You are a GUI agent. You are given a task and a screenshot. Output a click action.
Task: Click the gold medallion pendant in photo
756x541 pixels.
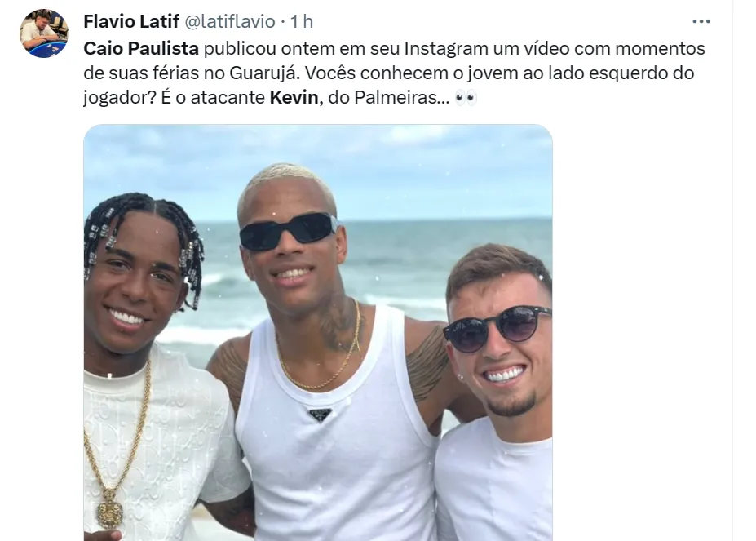(110, 508)
